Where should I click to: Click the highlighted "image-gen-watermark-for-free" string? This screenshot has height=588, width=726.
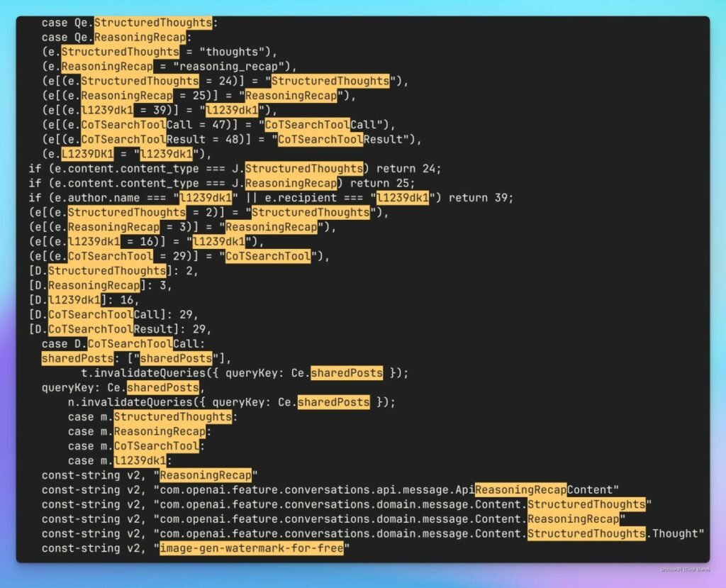[251, 548]
